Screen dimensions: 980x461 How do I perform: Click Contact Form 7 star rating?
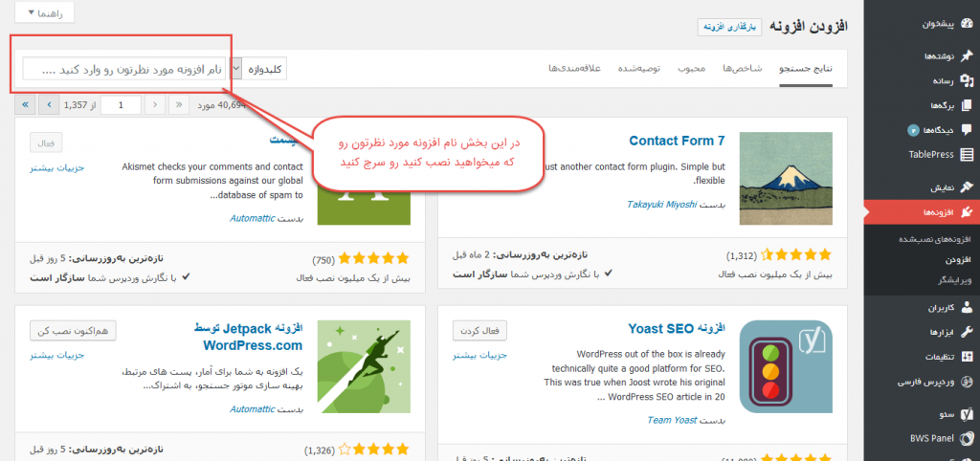797,254
